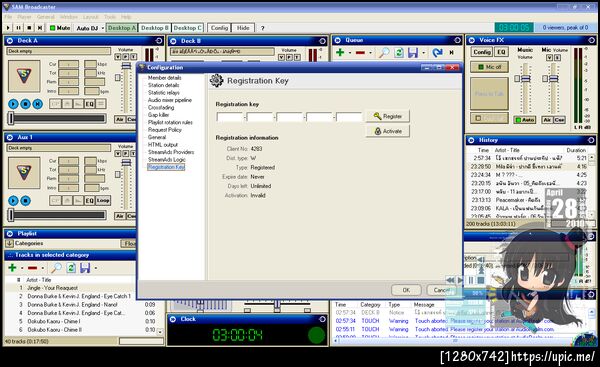Click the magnifier search icon in Queue

coord(383,52)
